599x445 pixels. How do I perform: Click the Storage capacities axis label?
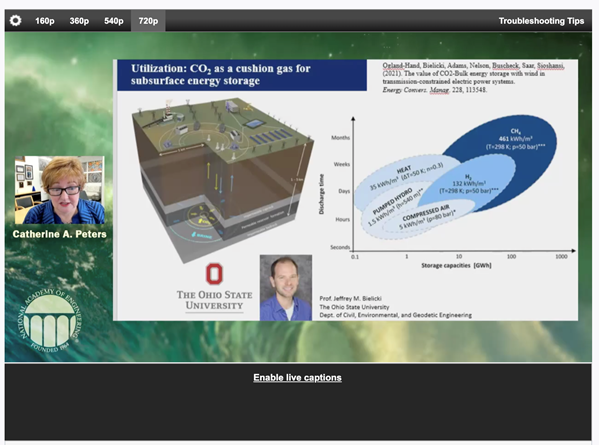456,265
